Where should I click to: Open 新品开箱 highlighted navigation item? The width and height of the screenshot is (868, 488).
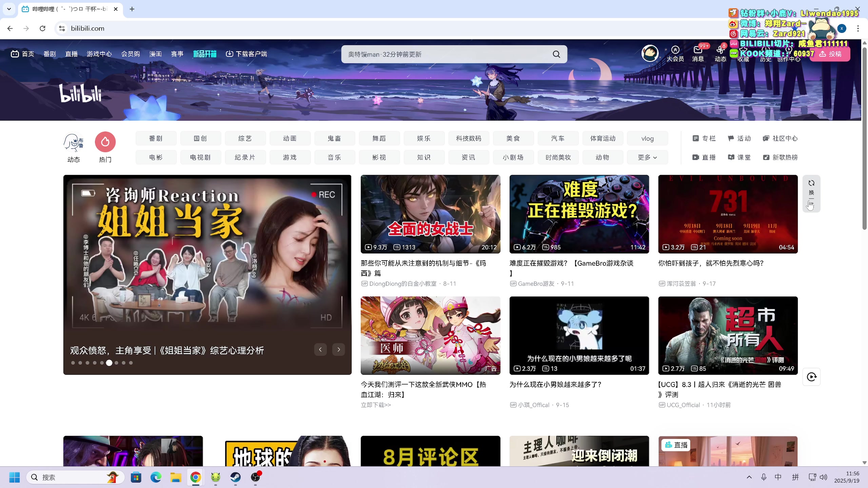(x=204, y=54)
